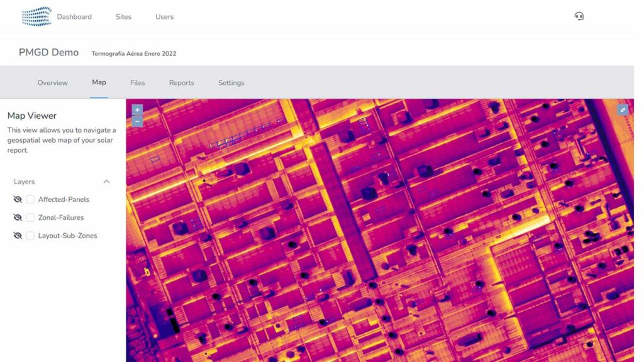This screenshot has width=644, height=362.
Task: Switch to the Overview tab
Action: [52, 82]
